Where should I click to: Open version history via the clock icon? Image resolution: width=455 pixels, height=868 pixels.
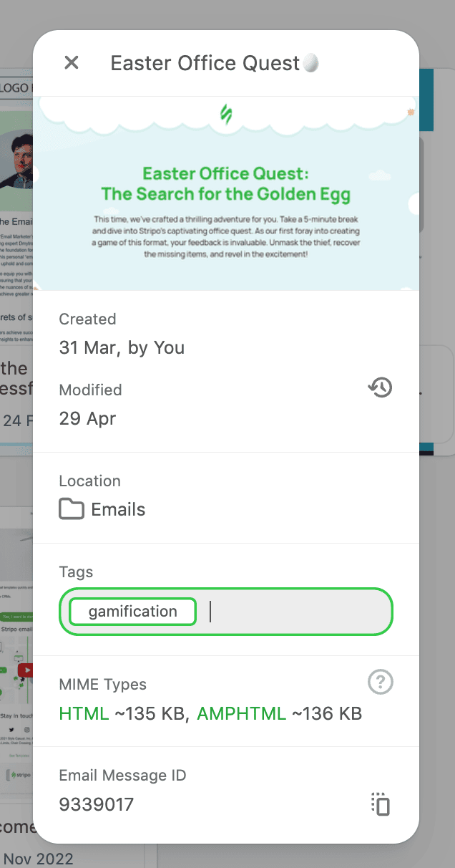coord(380,387)
